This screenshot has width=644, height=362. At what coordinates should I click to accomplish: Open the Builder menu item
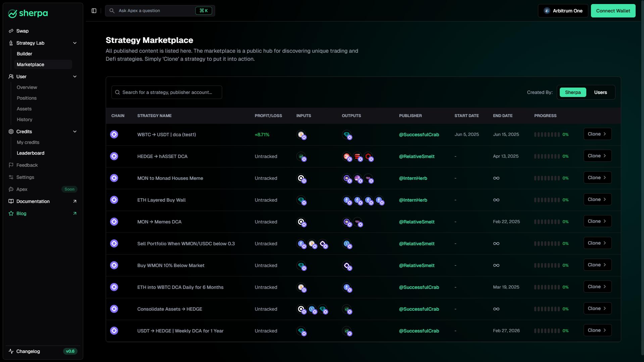point(24,54)
